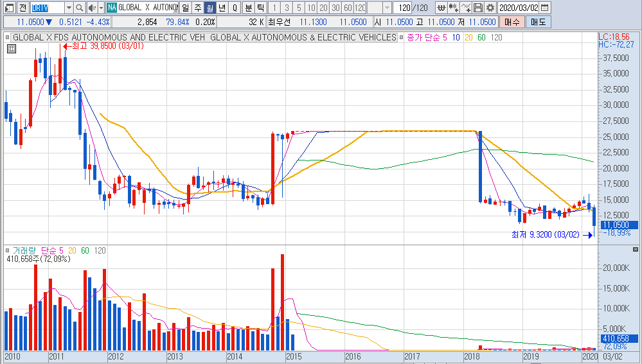Click the add line indicator icon
Image resolution: width=642 pixels, height=364 pixels.
[465, 7]
